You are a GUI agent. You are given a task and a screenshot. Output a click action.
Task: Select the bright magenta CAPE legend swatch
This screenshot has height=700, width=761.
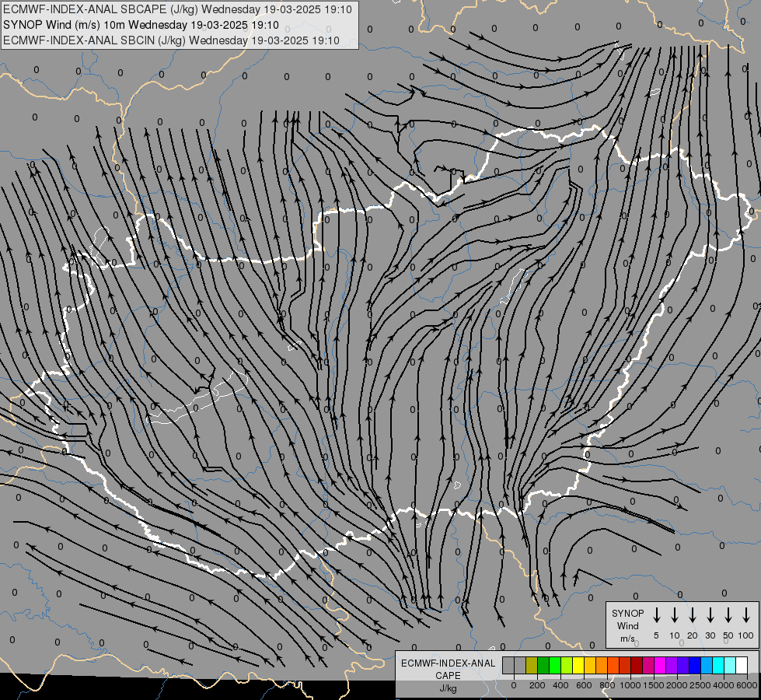pyautogui.click(x=661, y=665)
